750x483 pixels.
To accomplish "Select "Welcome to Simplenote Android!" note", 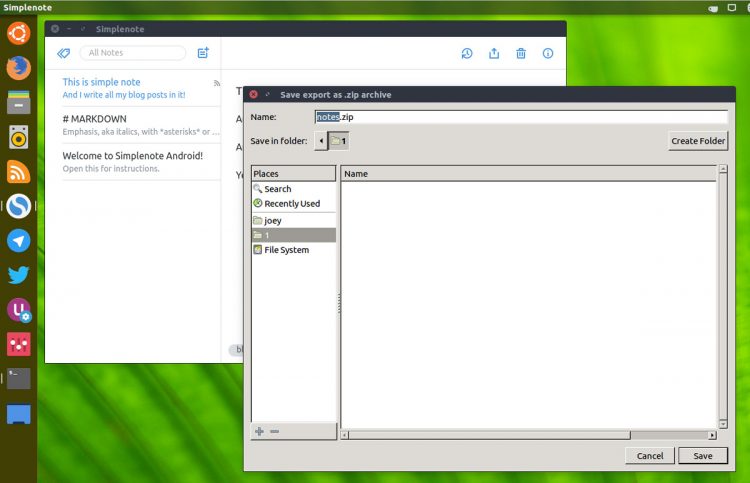I will (141, 162).
